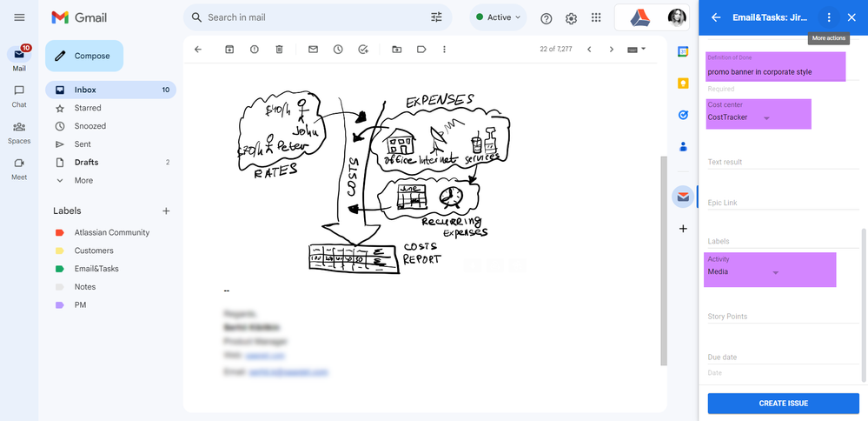Snooze this email

coord(338,50)
